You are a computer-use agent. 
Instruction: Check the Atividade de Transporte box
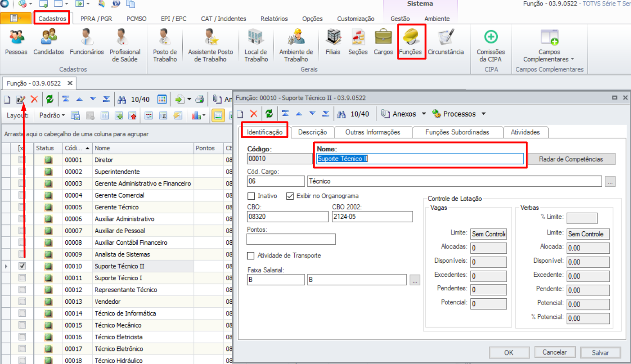pos(251,256)
